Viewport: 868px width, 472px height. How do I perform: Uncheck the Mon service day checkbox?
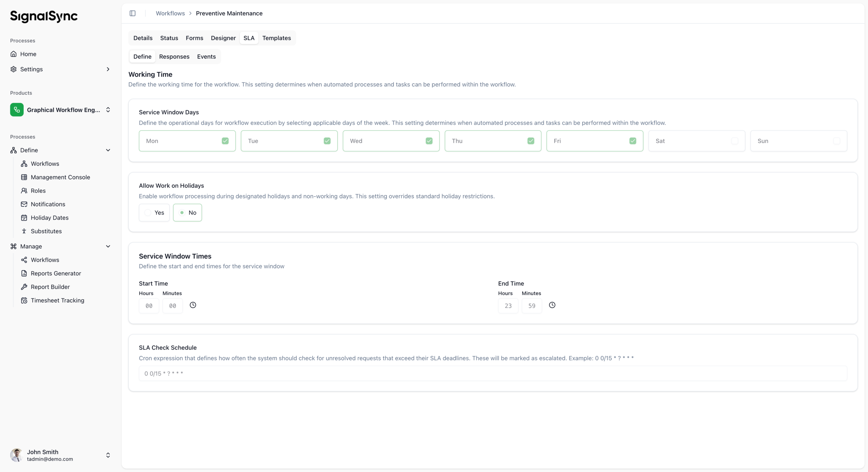(x=225, y=141)
